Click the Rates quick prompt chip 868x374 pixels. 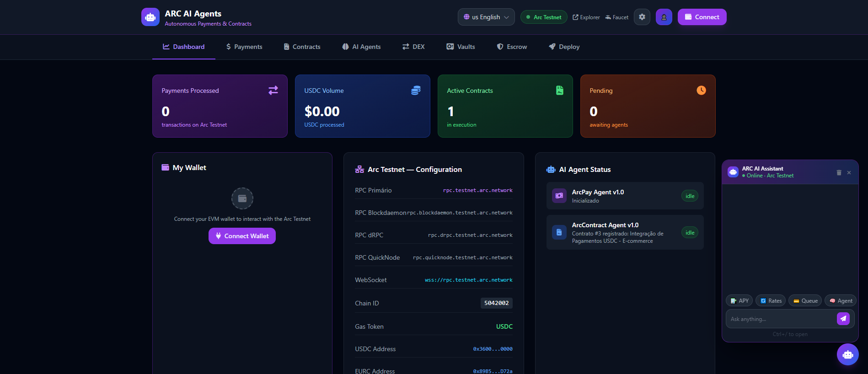click(771, 300)
